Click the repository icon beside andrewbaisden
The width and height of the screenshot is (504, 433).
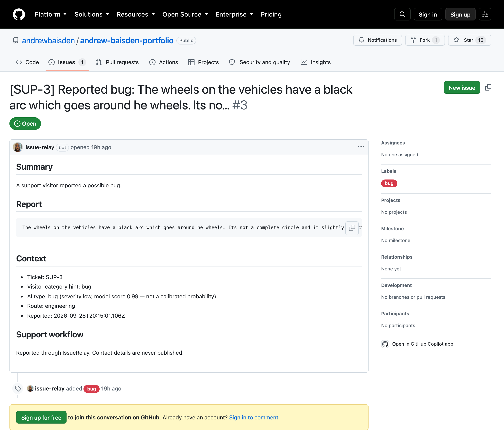point(16,40)
